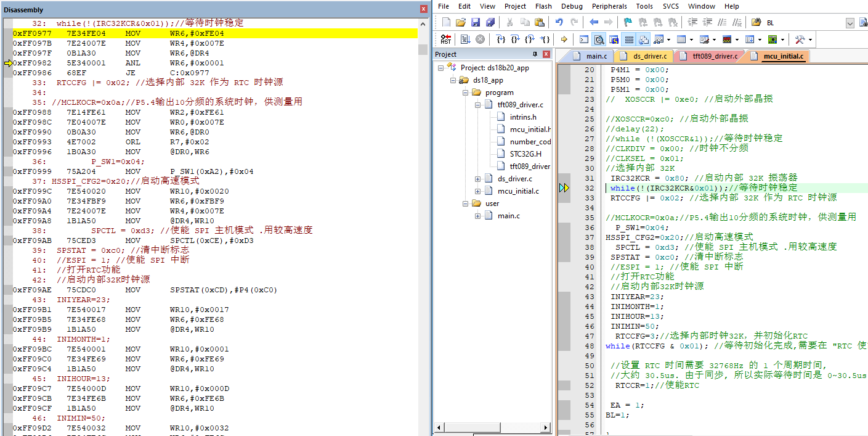Click the Step over icon
This screenshot has width=868, height=436.
coord(515,39)
